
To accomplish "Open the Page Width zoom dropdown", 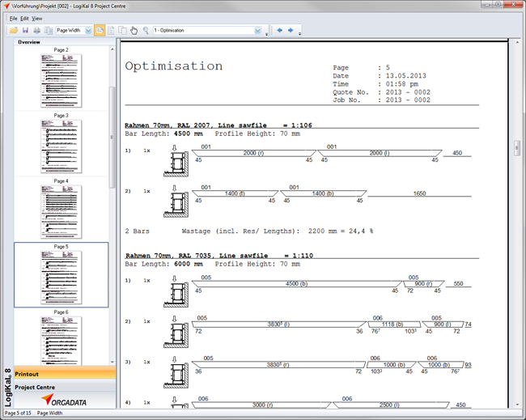I will [88, 31].
